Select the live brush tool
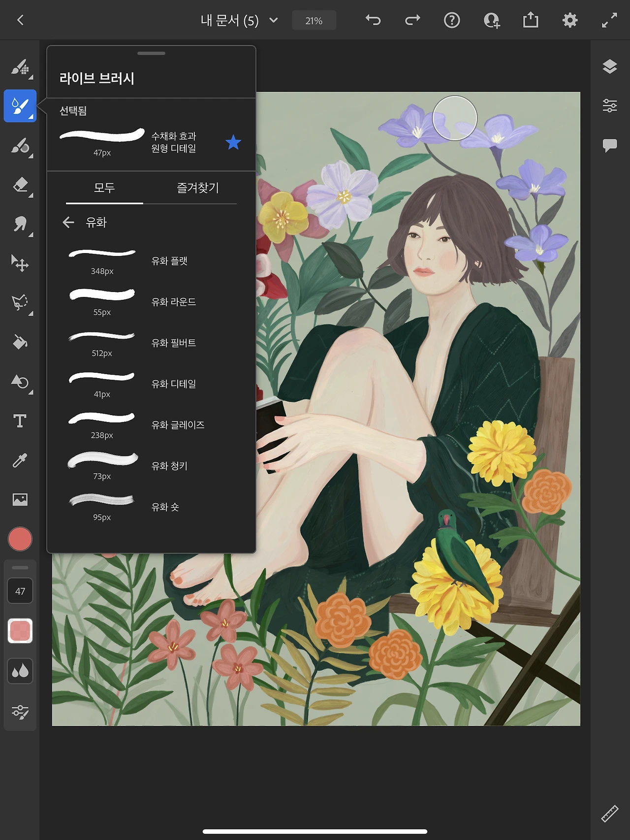This screenshot has width=630, height=840. tap(20, 106)
